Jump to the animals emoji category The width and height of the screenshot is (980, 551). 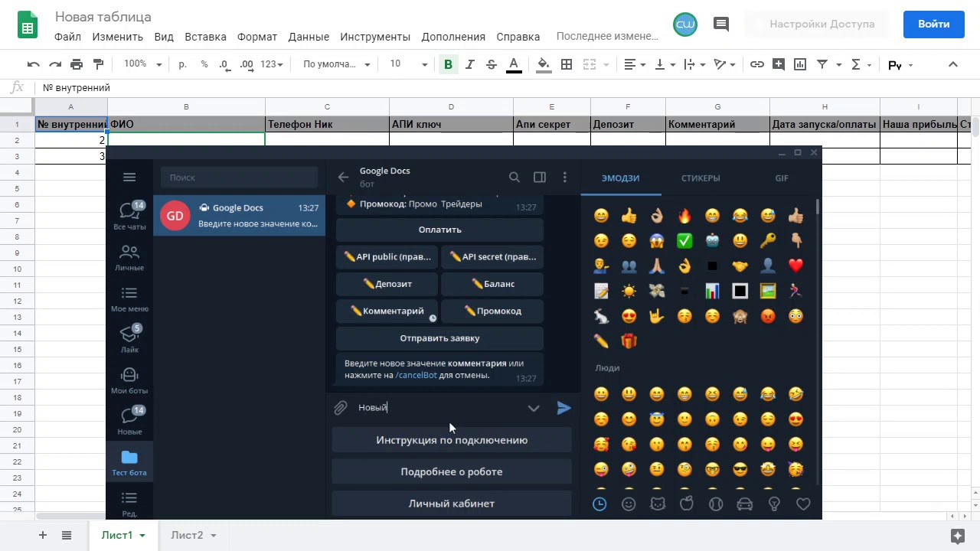[658, 504]
